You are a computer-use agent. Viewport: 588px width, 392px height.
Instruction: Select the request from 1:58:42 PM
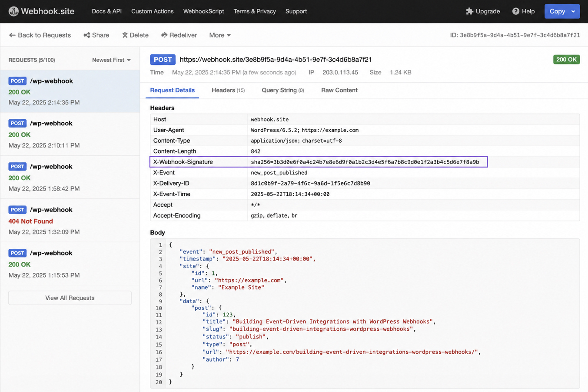(x=70, y=177)
